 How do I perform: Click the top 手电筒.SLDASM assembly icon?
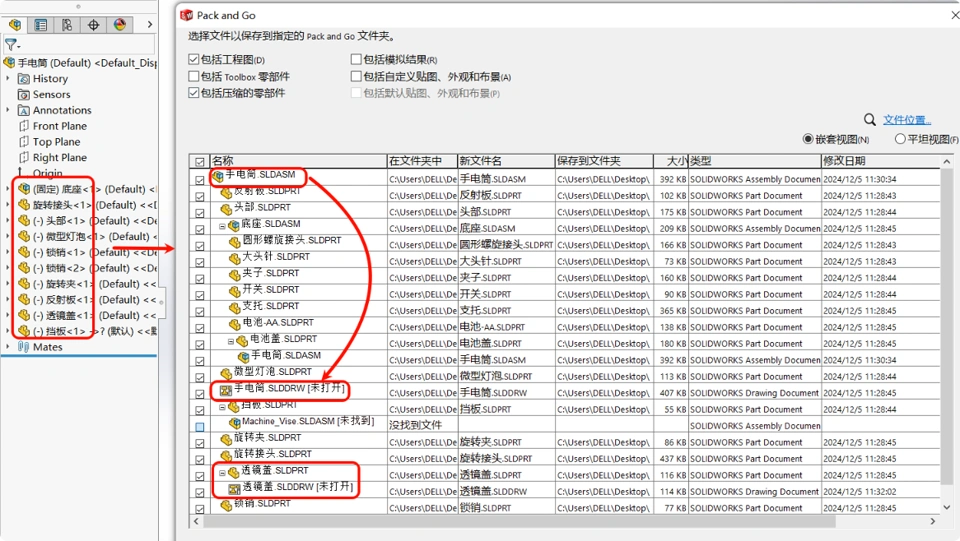tap(218, 176)
